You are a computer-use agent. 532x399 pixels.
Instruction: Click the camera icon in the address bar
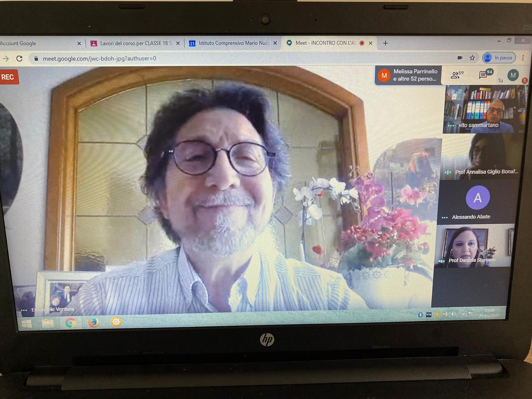pos(460,58)
